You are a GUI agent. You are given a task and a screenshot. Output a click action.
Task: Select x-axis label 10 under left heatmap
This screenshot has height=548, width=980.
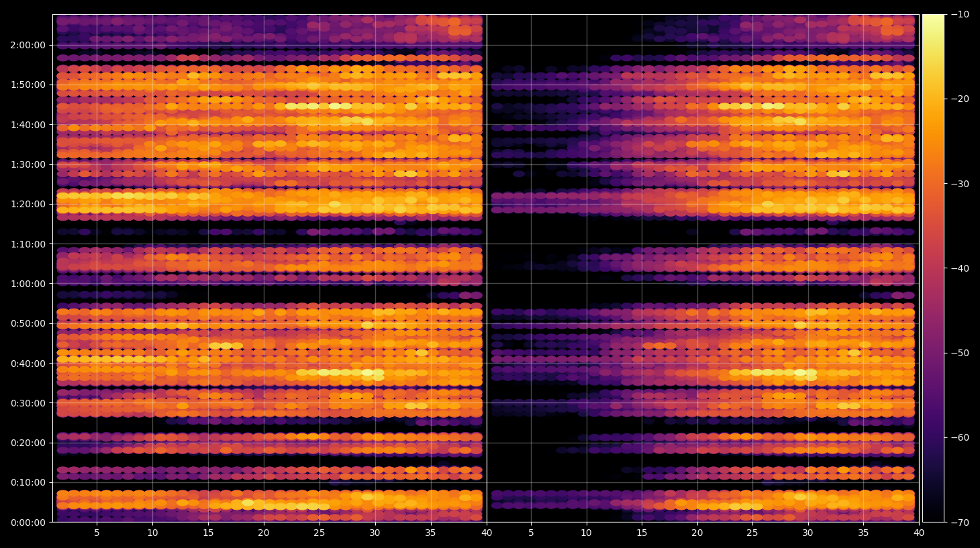(152, 533)
